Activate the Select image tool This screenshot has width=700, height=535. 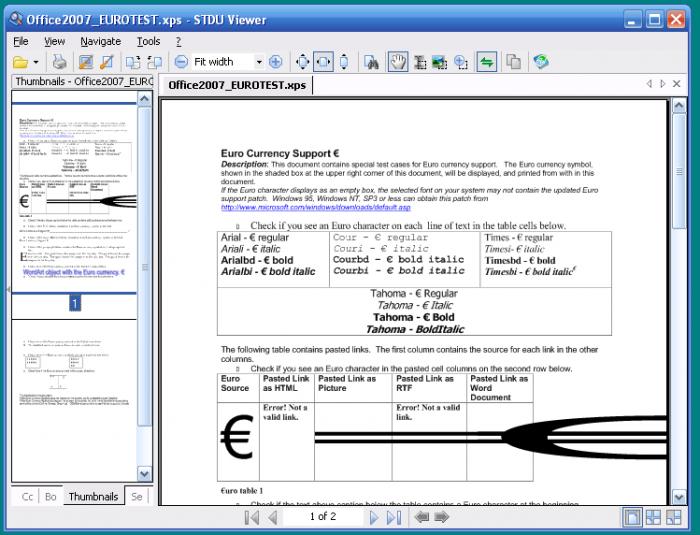click(x=440, y=62)
